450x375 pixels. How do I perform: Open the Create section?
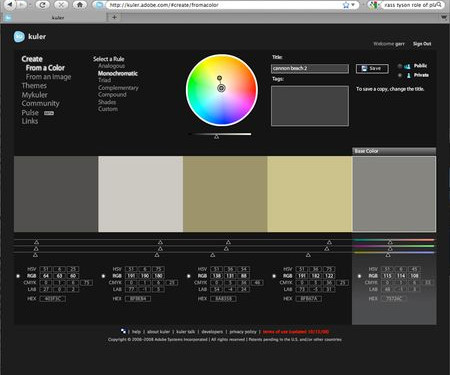32,59
